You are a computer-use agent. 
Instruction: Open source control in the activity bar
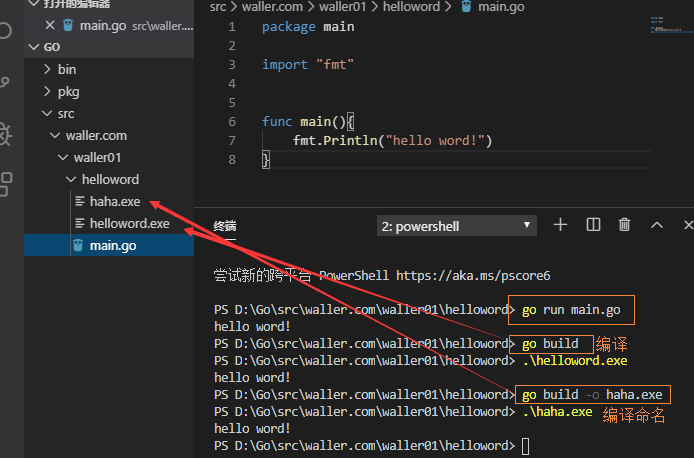(x=4, y=82)
